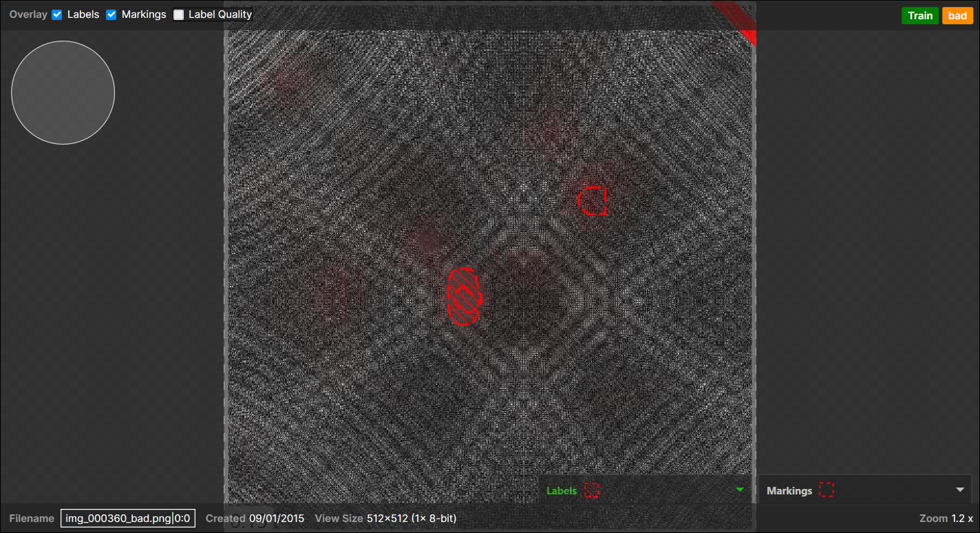
Task: Click the circular preview in the top-left
Action: click(63, 92)
